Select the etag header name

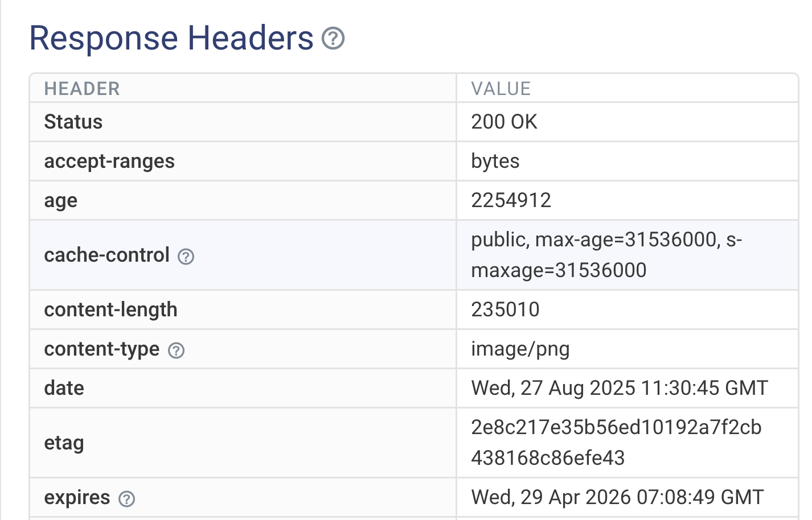pyautogui.click(x=64, y=443)
